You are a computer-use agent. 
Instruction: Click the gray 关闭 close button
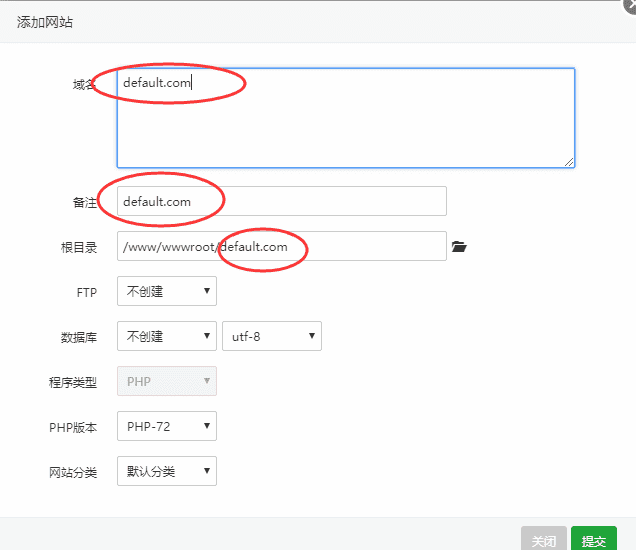click(543, 540)
